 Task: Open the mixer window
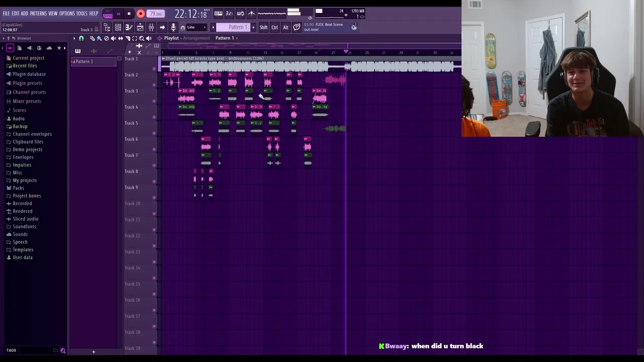pos(151,27)
